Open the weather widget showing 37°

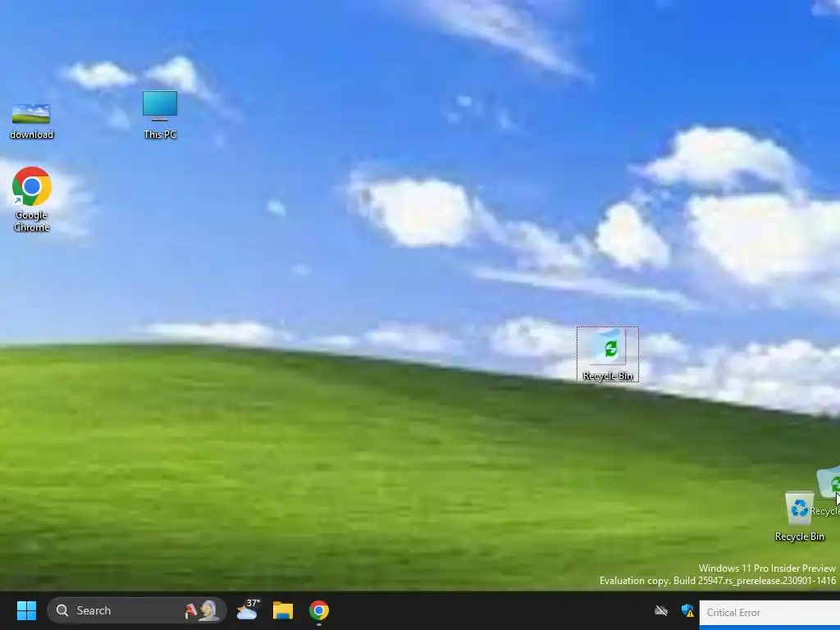[x=248, y=610]
